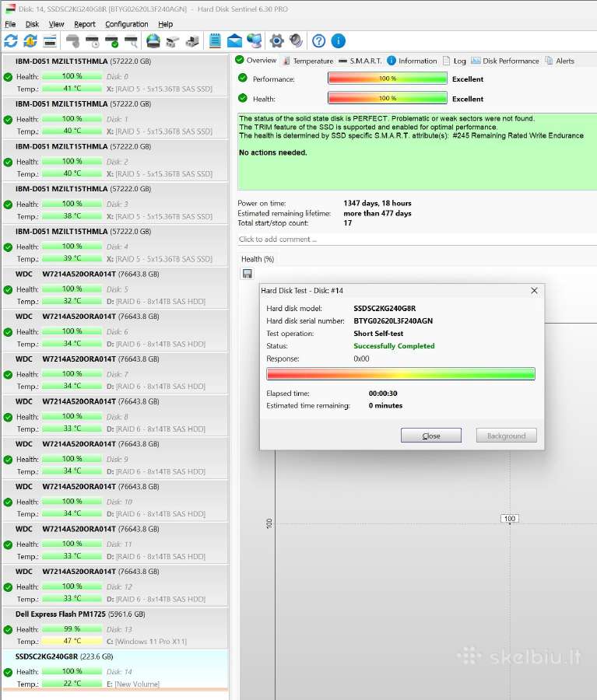Open the blue notepad report icon
Image resolution: width=597 pixels, height=700 pixels.
pos(215,41)
